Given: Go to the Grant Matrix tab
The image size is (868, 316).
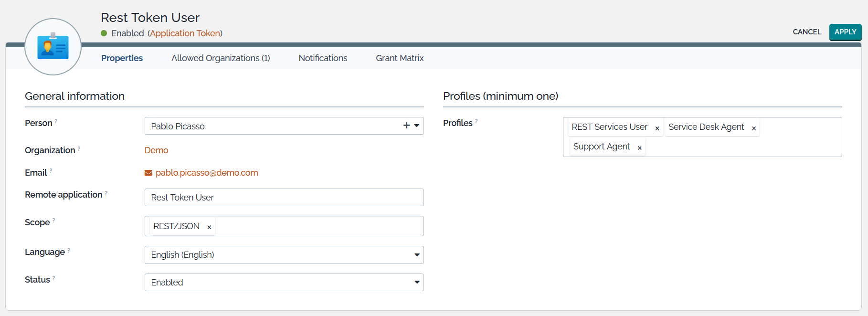Looking at the screenshot, I should click(400, 58).
